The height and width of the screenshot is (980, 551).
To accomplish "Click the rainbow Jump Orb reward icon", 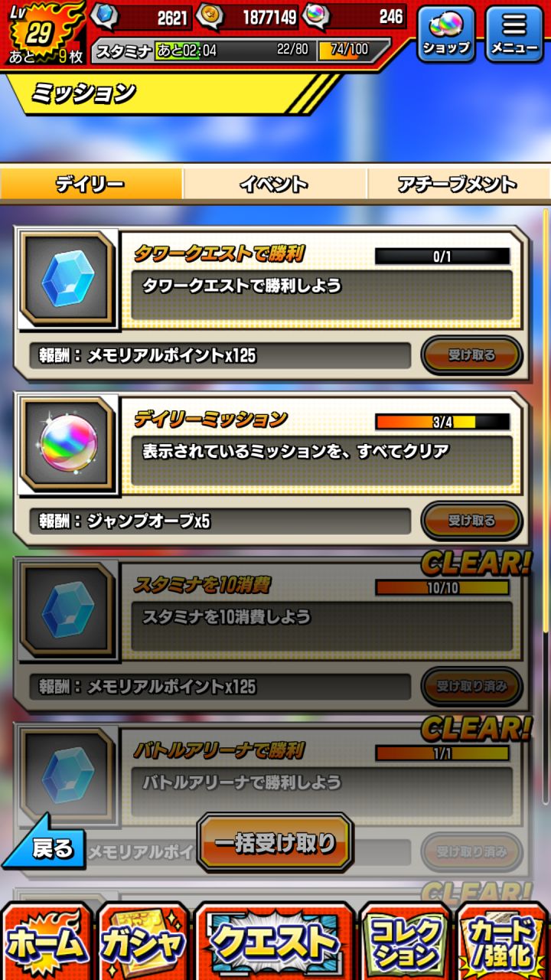I will 67,446.
